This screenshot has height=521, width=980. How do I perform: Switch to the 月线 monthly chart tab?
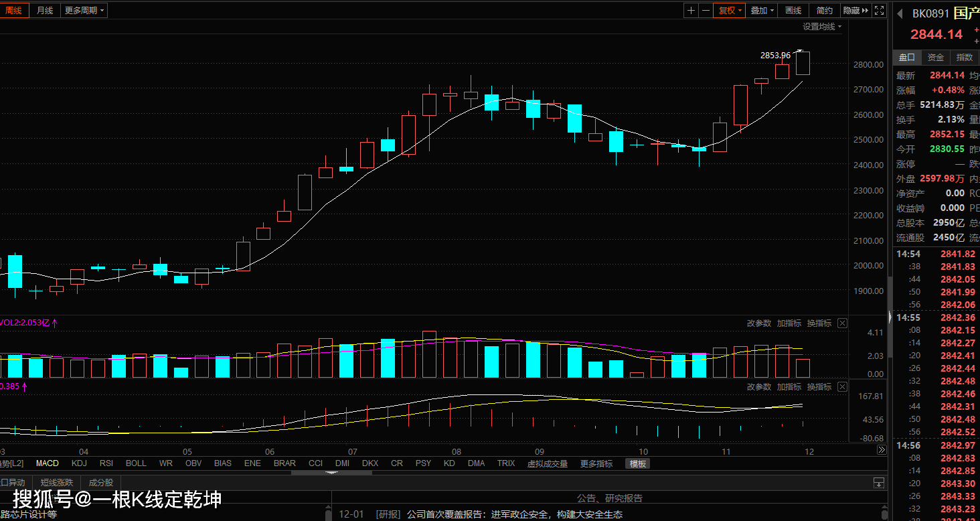click(45, 10)
